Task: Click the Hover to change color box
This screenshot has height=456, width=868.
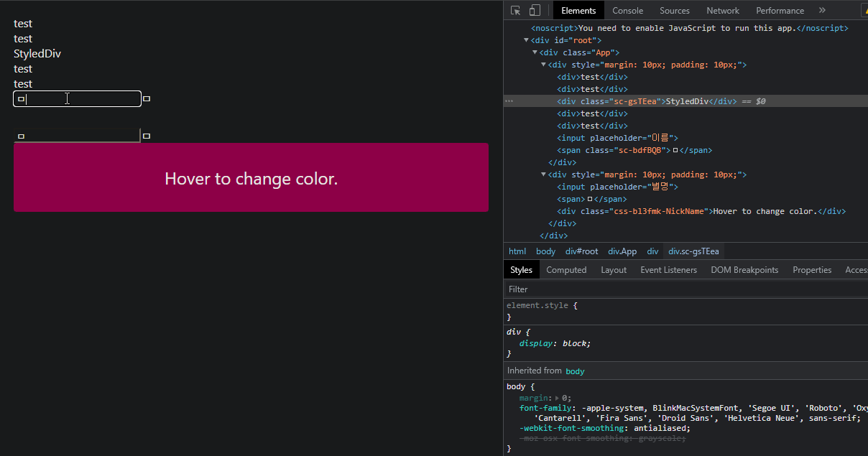Action: tap(251, 178)
